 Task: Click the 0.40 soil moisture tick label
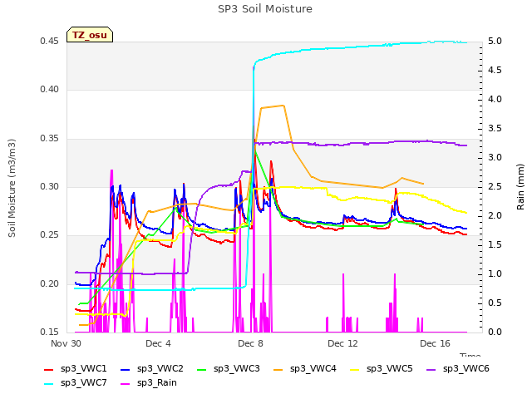(50, 90)
